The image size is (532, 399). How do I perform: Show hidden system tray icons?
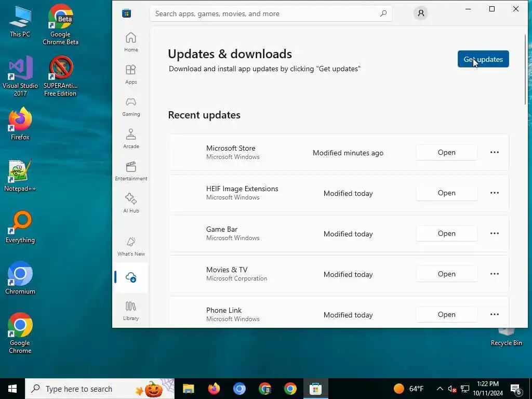(x=440, y=389)
